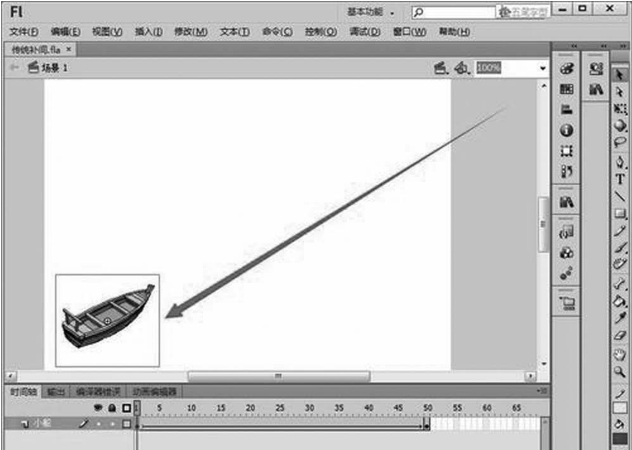Open the 窗口(W) menu

tap(410, 31)
